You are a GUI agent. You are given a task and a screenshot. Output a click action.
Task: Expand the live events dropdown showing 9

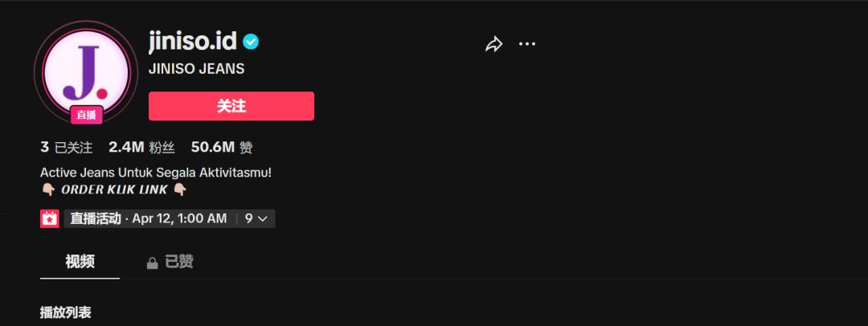coord(256,218)
